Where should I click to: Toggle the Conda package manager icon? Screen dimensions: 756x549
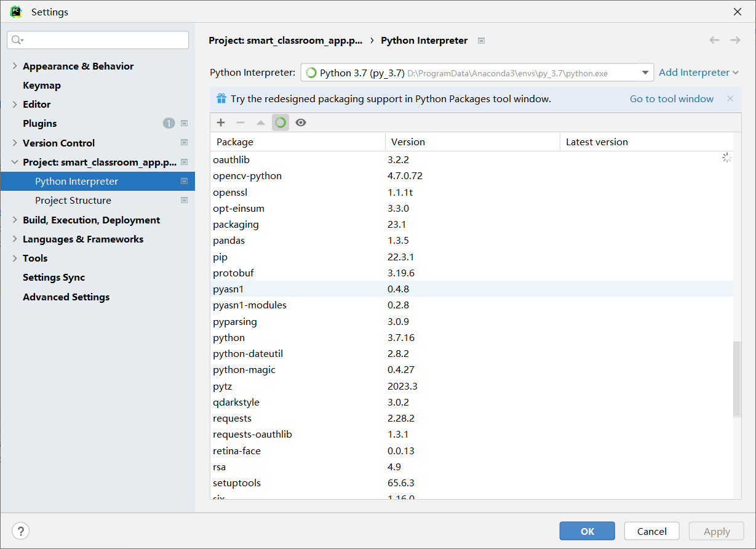(281, 122)
